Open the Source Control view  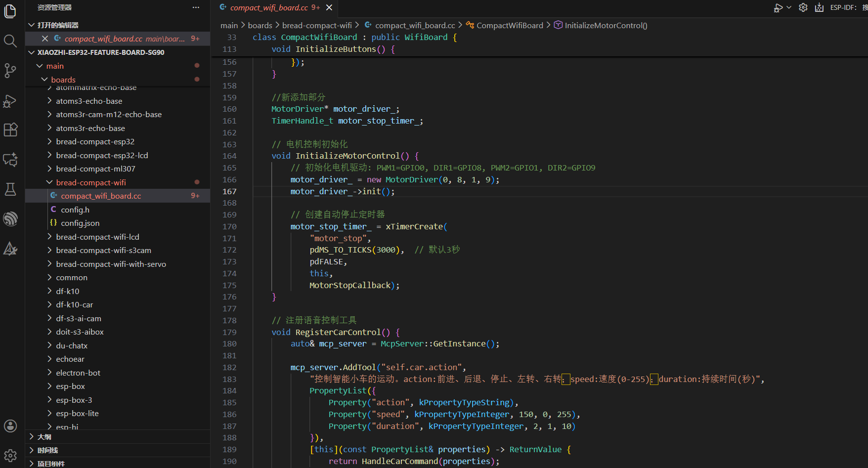click(x=10, y=71)
